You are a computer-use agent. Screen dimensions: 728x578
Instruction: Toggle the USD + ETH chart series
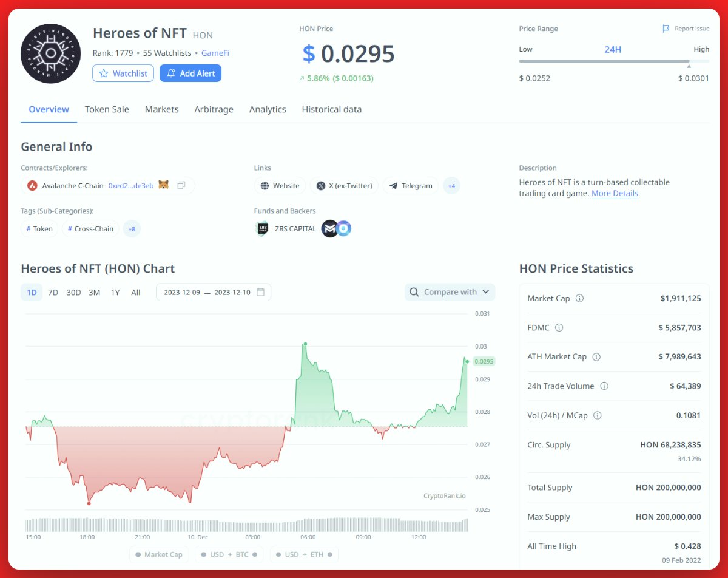coord(304,554)
